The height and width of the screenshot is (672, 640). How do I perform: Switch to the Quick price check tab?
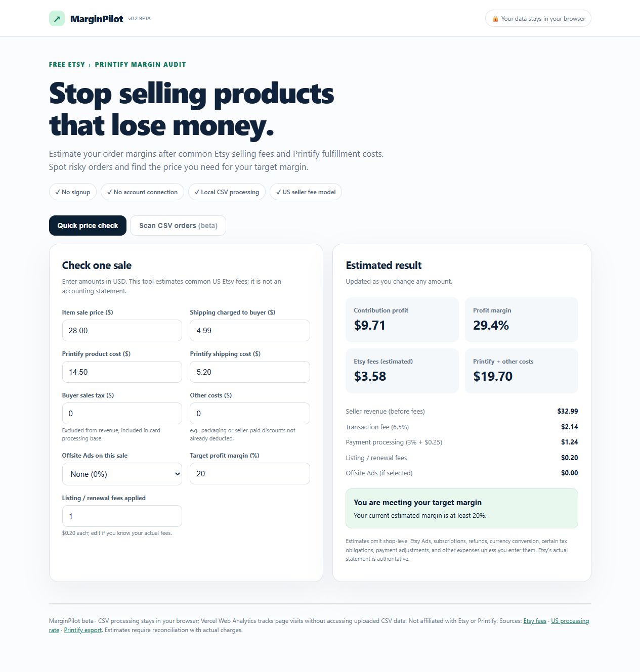point(88,226)
